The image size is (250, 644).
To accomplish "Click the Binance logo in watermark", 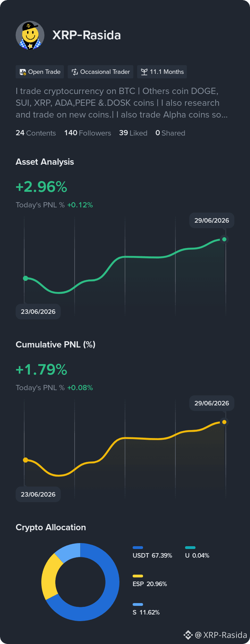I will pos(188,635).
